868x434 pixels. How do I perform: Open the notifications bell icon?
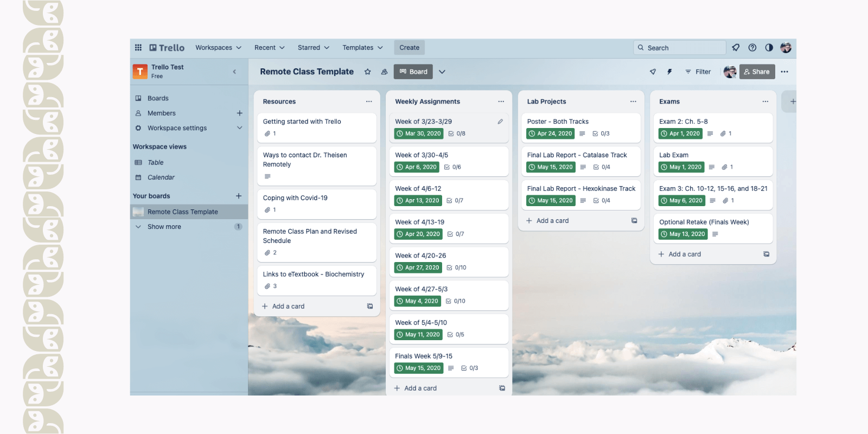tap(736, 48)
